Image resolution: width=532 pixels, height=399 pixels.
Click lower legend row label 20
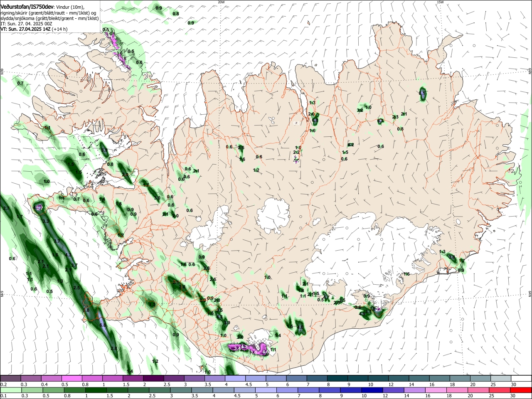pos(471,396)
